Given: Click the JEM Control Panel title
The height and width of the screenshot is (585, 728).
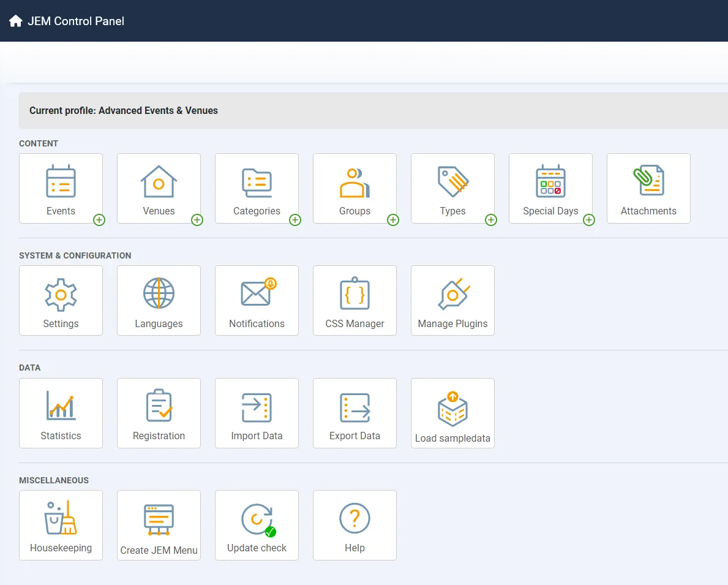Looking at the screenshot, I should [76, 21].
